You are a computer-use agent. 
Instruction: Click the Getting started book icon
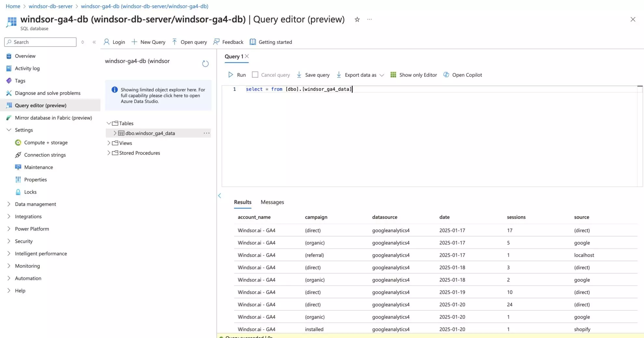(x=253, y=42)
